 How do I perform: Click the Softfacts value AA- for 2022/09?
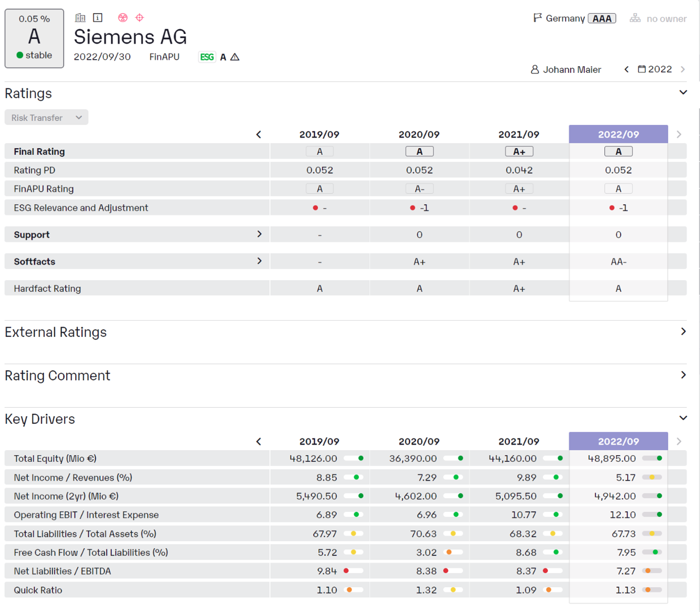(619, 261)
